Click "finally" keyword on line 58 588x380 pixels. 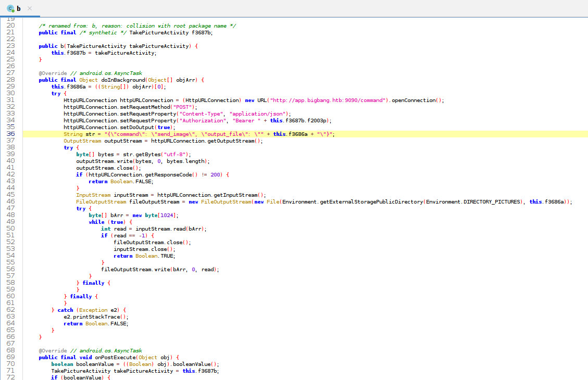coord(93,283)
